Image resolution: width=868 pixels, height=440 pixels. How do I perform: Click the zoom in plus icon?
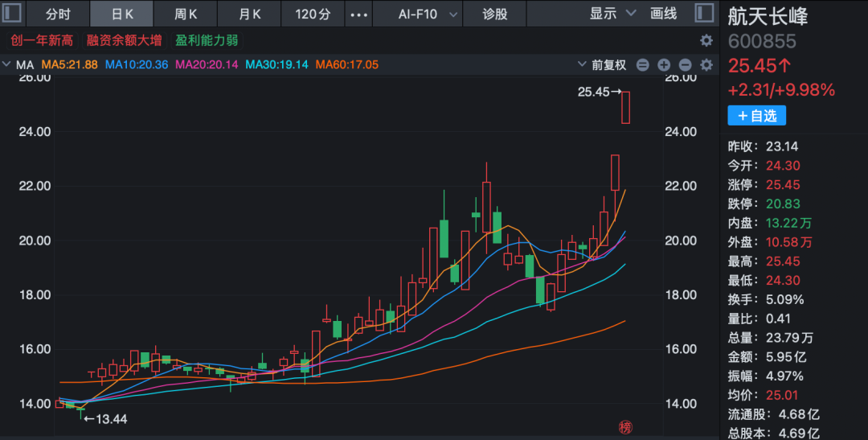pos(664,65)
